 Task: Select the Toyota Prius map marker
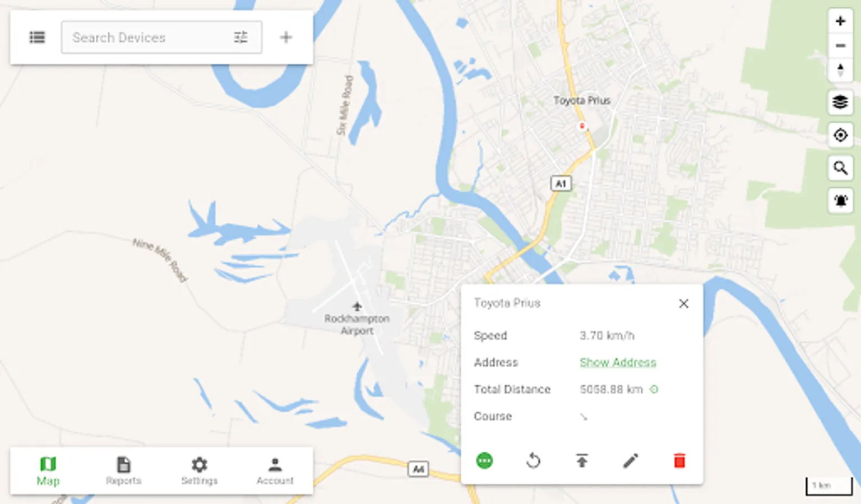pyautogui.click(x=582, y=126)
